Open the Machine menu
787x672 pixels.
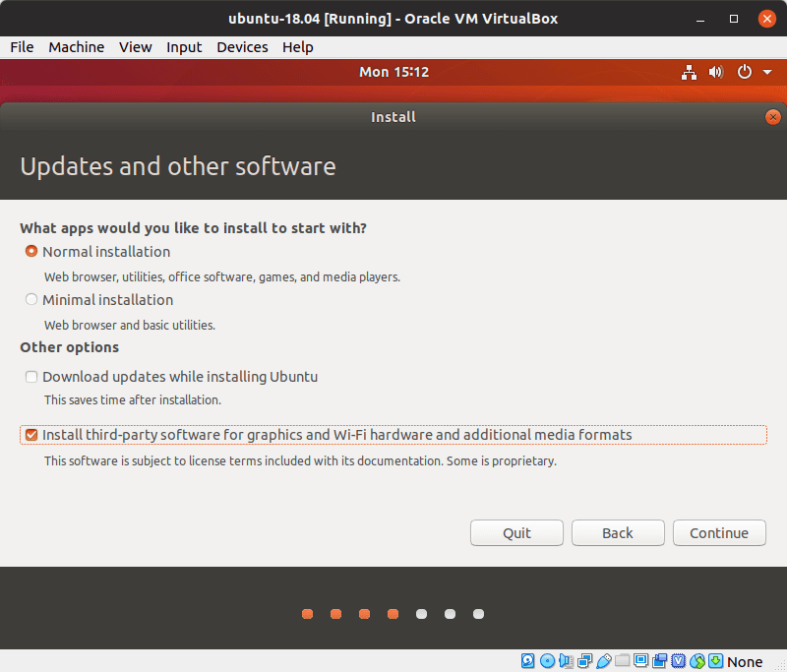point(77,47)
